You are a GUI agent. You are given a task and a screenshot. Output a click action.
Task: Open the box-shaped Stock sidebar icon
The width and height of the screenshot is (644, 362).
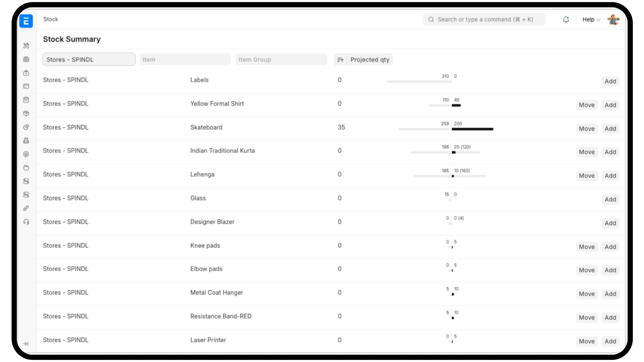[x=26, y=114]
